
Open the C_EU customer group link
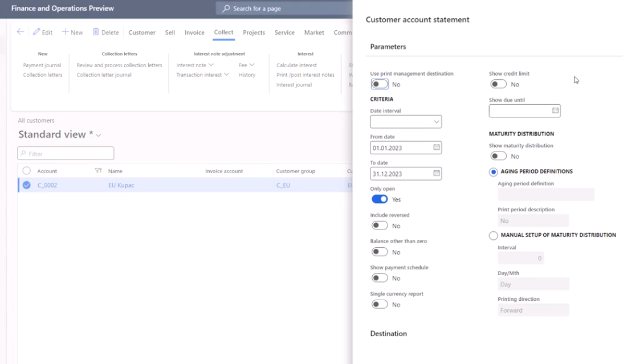pyautogui.click(x=283, y=185)
